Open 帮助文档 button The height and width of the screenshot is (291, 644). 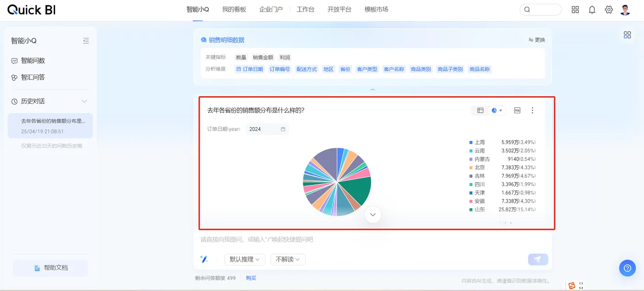50,268
